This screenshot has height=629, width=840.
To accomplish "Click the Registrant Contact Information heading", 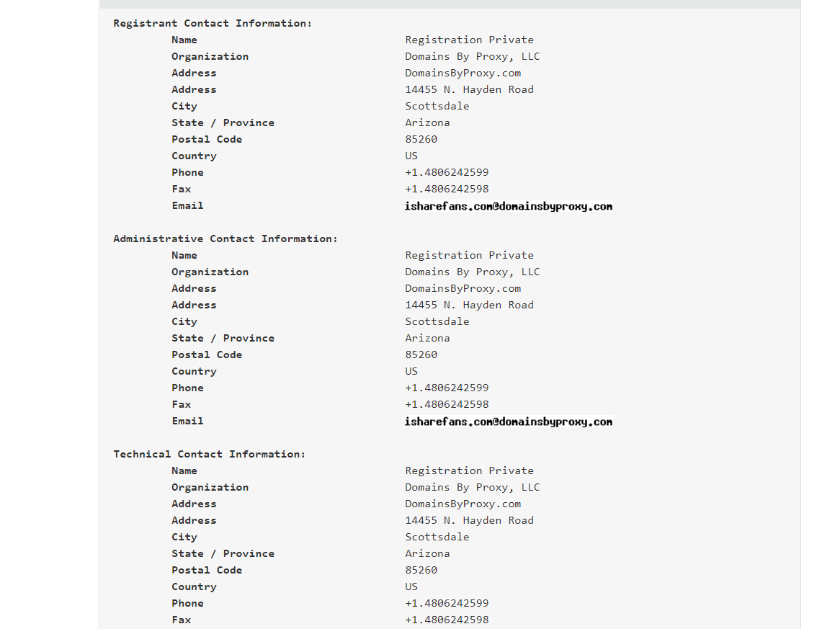I will [x=213, y=23].
